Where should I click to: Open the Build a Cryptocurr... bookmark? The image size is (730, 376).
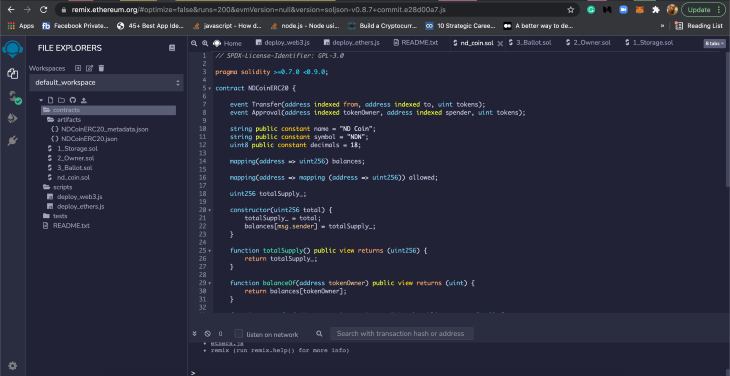pyautogui.click(x=383, y=26)
